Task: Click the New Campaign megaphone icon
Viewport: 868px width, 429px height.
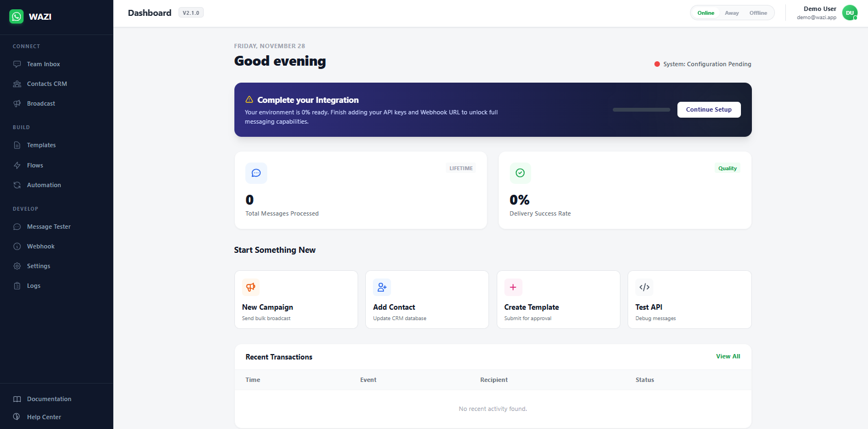Action: tap(251, 287)
